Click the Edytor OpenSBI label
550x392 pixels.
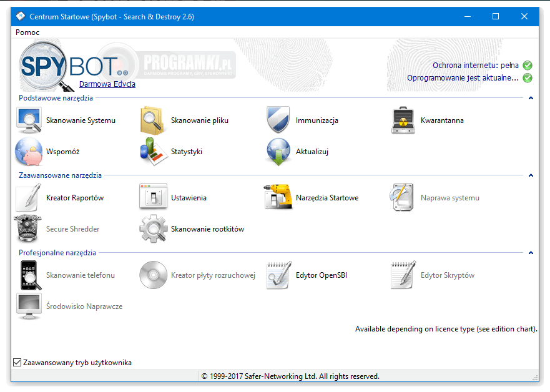point(322,275)
